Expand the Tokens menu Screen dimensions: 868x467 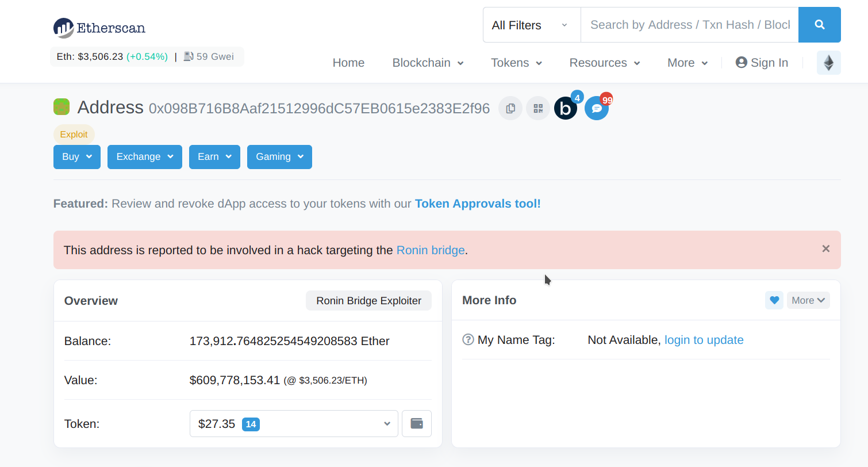coord(516,63)
